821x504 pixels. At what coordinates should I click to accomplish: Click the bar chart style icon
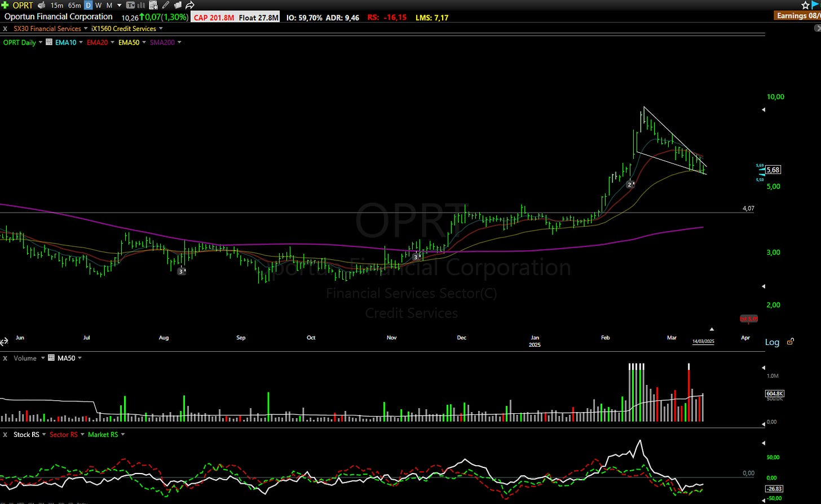coord(142,5)
